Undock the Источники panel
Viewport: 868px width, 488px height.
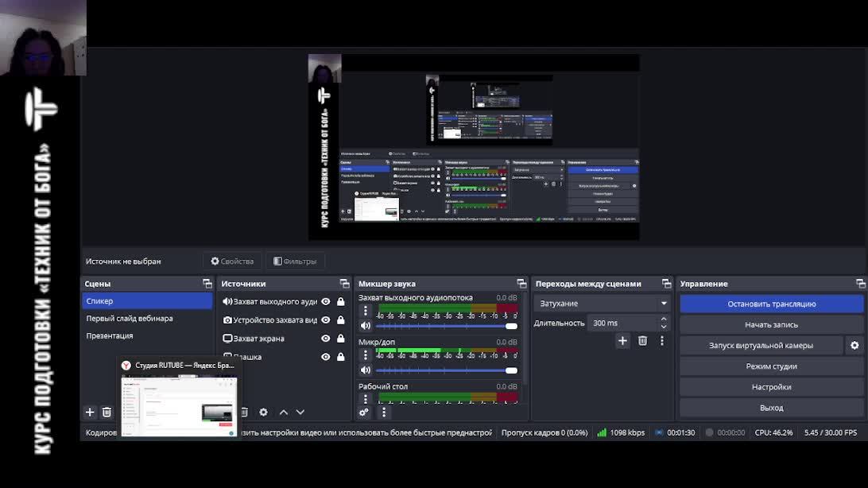click(345, 284)
